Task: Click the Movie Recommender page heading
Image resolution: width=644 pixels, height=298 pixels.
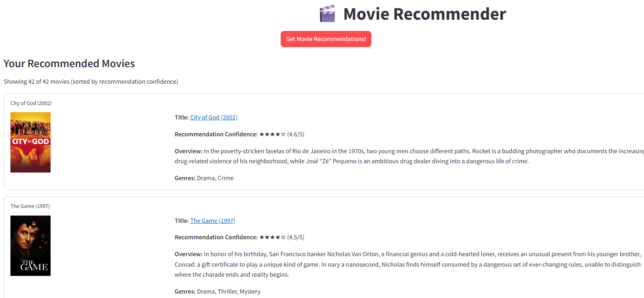Action: click(424, 14)
